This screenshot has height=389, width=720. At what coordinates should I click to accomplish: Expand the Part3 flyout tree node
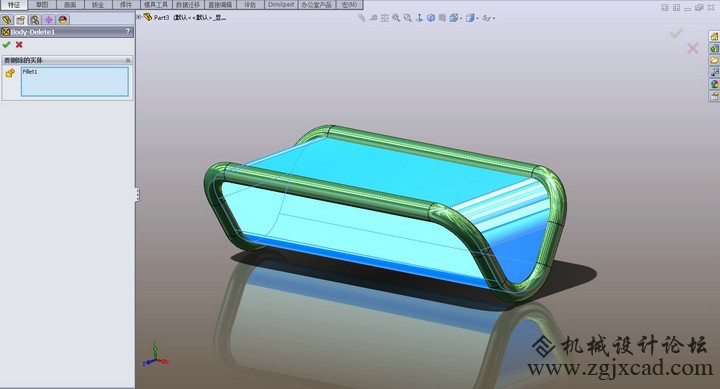pyautogui.click(x=139, y=17)
